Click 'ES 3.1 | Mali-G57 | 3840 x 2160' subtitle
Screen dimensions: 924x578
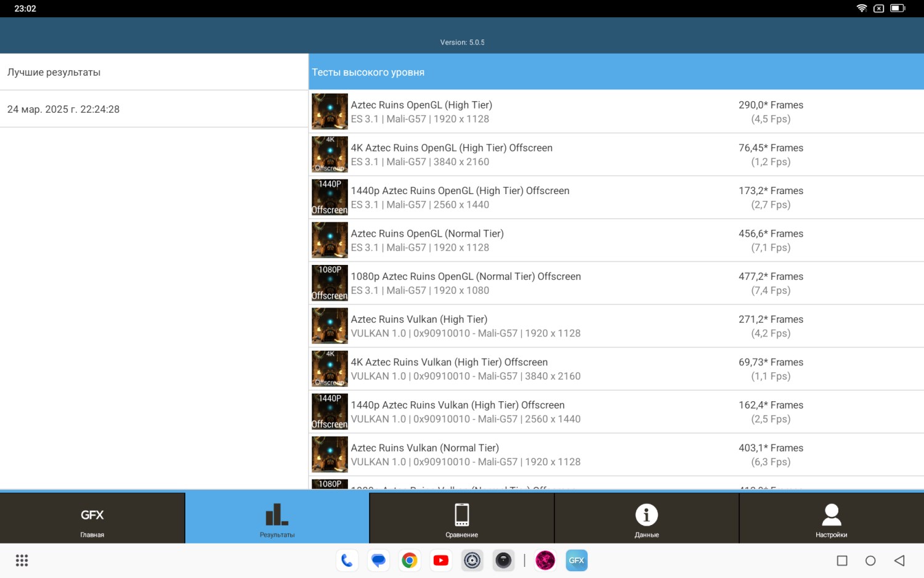click(x=420, y=162)
